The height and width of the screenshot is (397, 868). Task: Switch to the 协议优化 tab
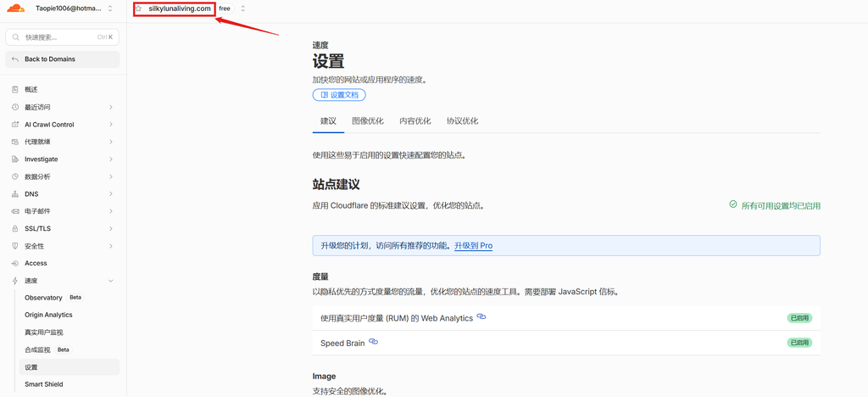tap(462, 121)
